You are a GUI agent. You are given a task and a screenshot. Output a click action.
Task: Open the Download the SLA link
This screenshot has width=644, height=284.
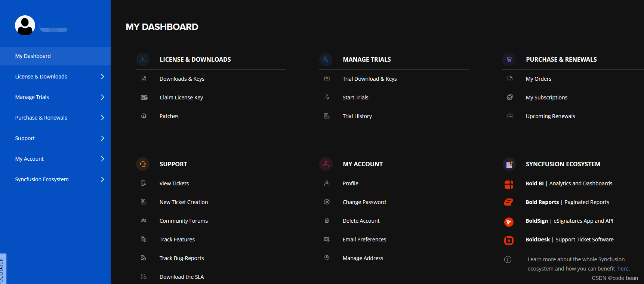coord(182,277)
